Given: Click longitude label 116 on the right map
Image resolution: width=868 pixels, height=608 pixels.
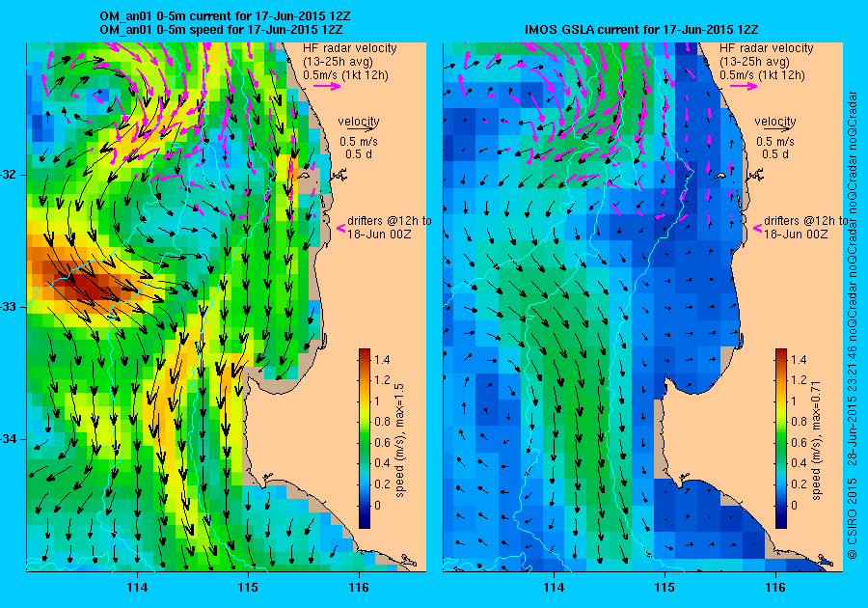Looking at the screenshot, I should (775, 588).
